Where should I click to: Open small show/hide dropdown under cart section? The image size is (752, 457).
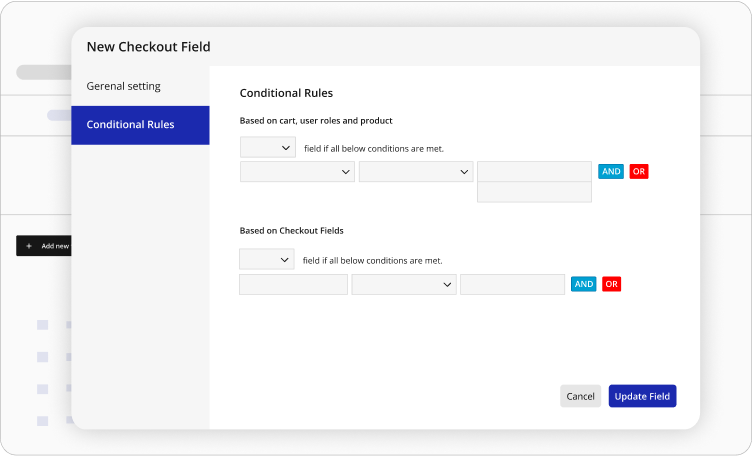coord(267,148)
